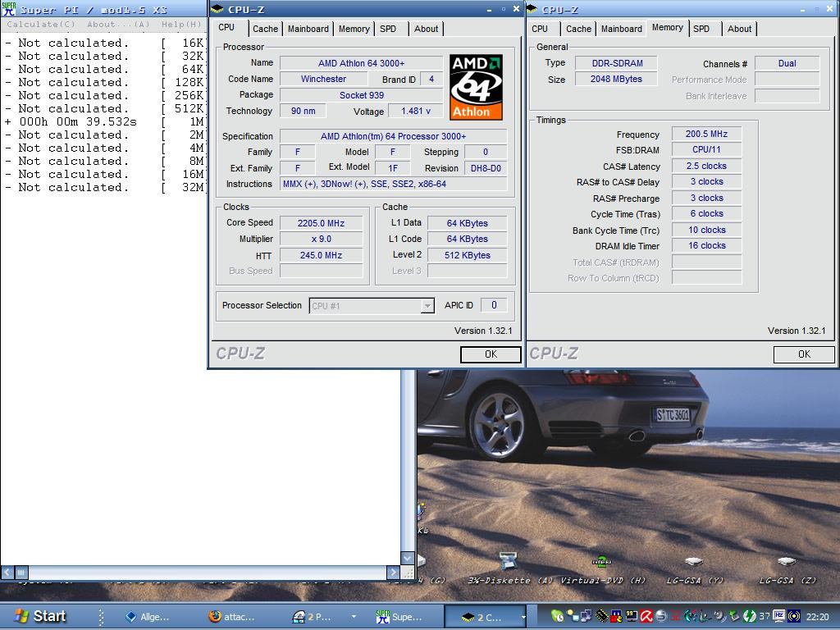
Task: Click the Size 2048 MBytes value
Action: [x=616, y=79]
